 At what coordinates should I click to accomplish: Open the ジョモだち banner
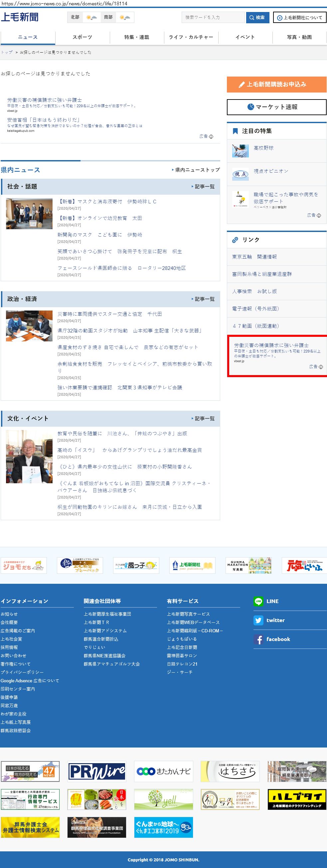pyautogui.click(x=24, y=565)
